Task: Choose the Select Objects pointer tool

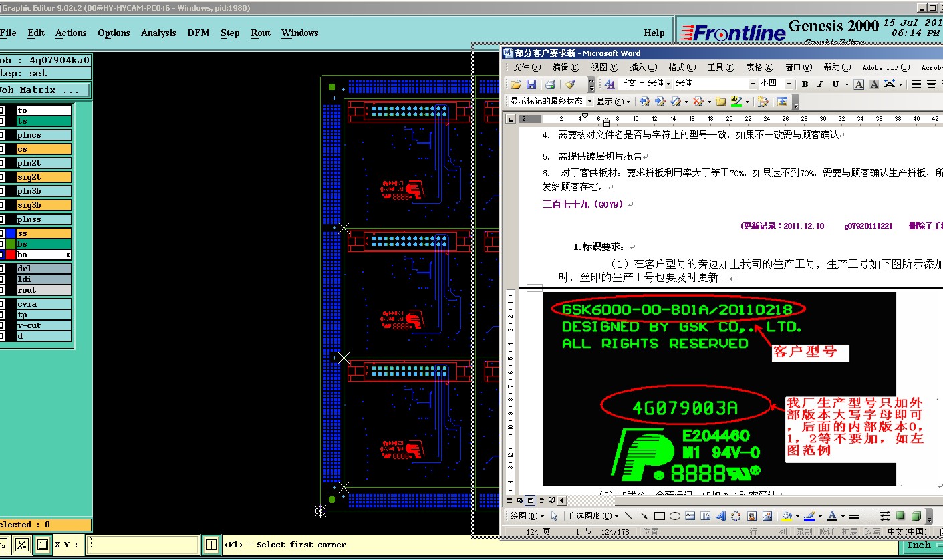Action: (x=554, y=516)
